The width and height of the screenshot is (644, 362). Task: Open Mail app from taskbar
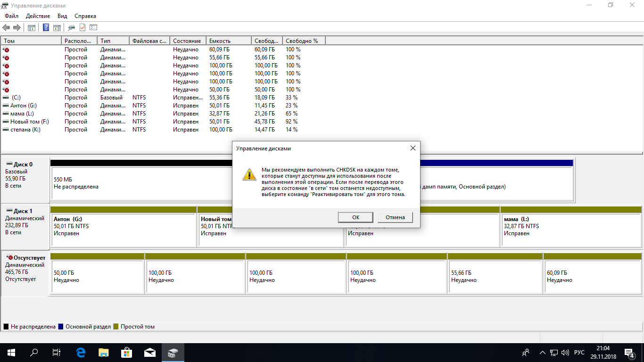click(150, 353)
